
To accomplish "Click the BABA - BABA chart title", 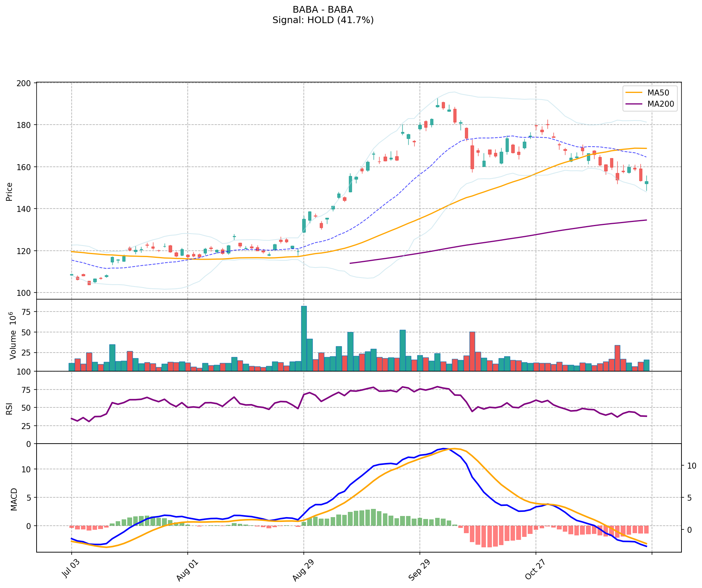I will point(323,10).
